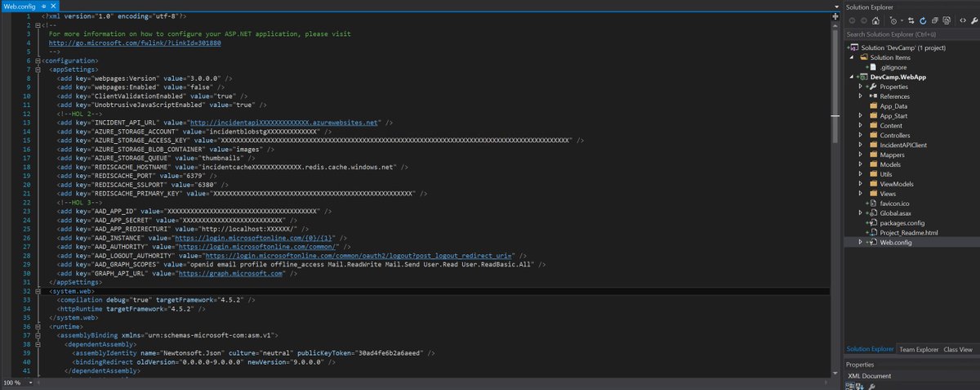This screenshot has width=980, height=390.
Task: Close the Web.config editor tab
Action: coord(53,6)
